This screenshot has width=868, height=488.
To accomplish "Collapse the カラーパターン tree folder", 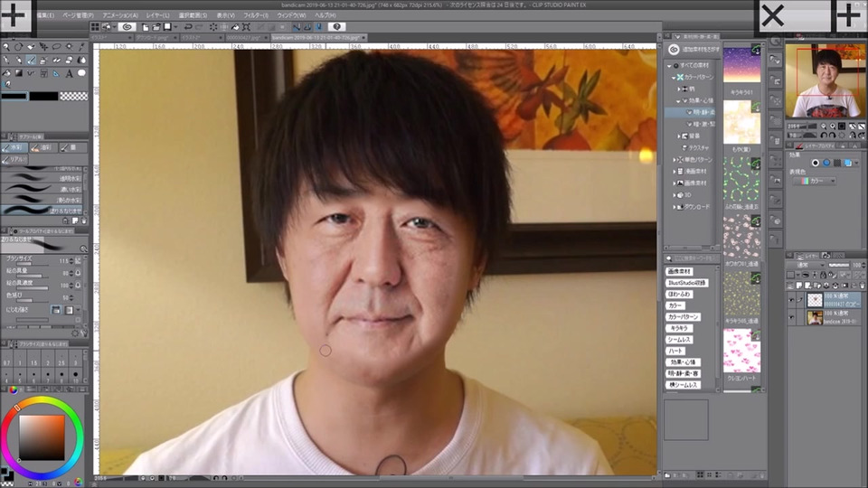I will click(675, 77).
